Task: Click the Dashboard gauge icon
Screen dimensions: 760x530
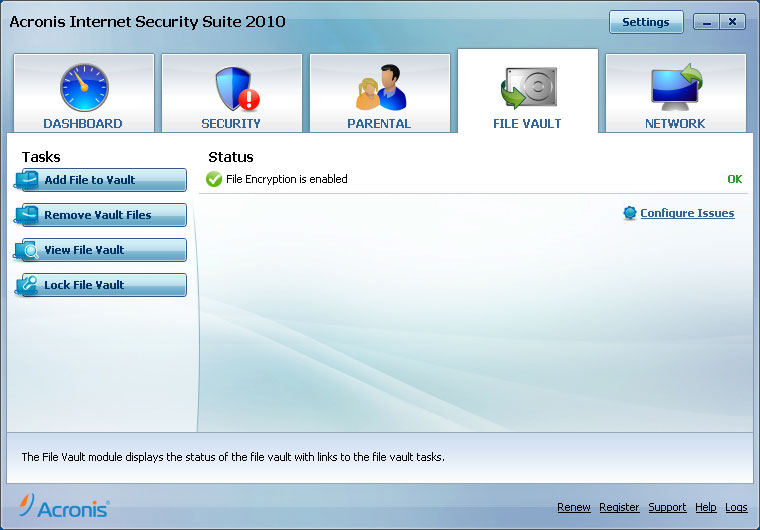Action: click(x=84, y=88)
